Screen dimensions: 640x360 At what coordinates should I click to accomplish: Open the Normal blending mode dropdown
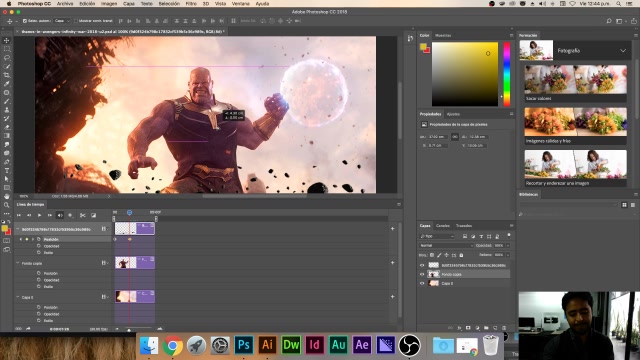[x=446, y=245]
